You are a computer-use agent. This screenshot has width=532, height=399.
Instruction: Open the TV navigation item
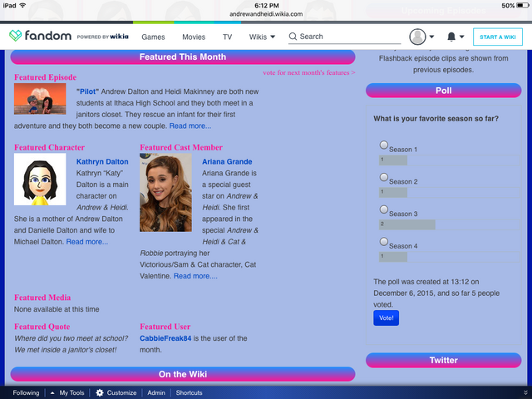pos(227,37)
